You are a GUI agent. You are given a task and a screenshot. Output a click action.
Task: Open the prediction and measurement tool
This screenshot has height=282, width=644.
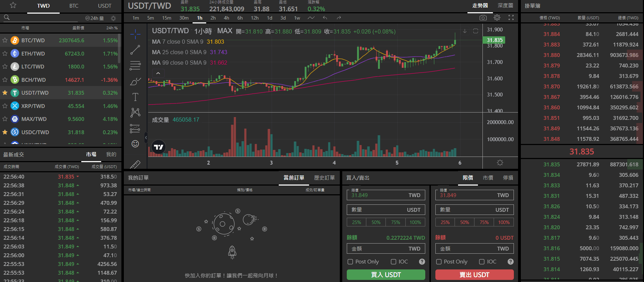pyautogui.click(x=135, y=129)
